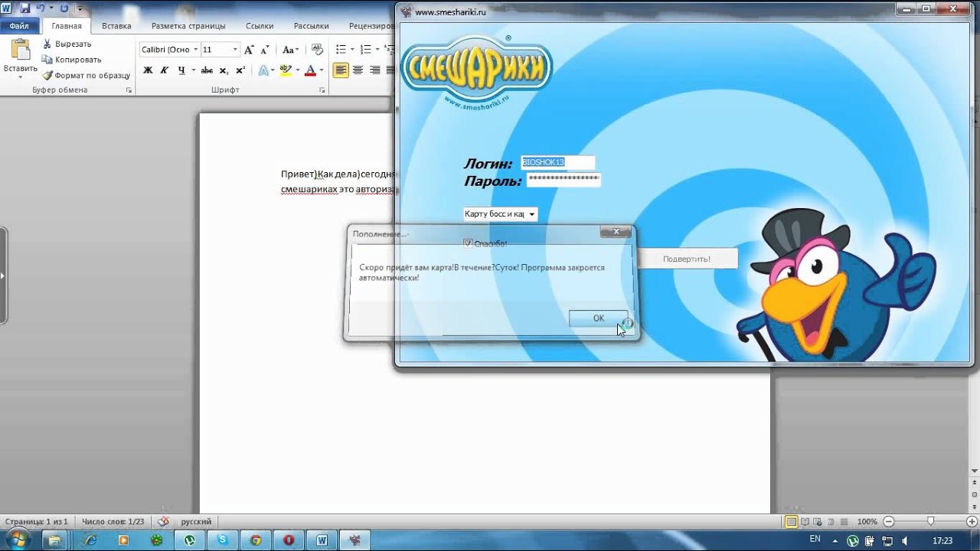This screenshot has height=551, width=980.
Task: Open the Шрифт dialog launcher
Action: click(322, 90)
